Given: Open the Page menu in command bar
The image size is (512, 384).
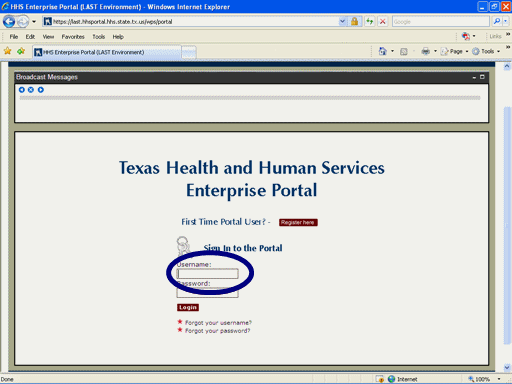Looking at the screenshot, I should click(x=454, y=51).
